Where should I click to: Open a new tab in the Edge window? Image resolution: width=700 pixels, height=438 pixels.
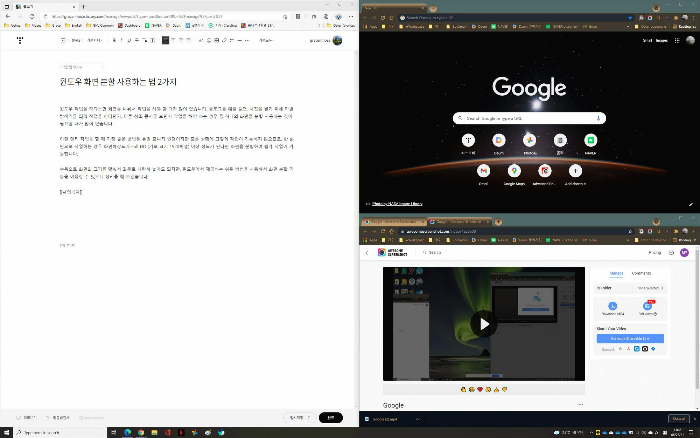coord(83,7)
